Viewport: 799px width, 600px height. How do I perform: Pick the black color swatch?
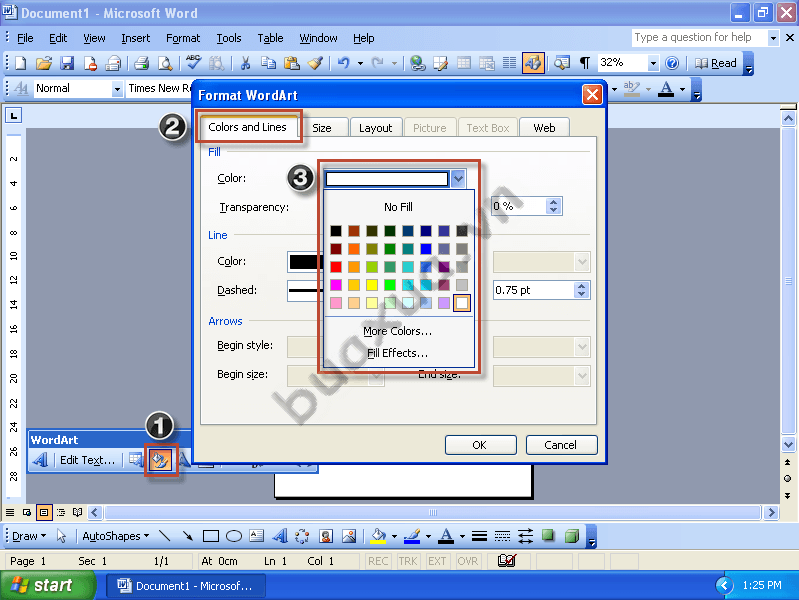pyautogui.click(x=336, y=231)
